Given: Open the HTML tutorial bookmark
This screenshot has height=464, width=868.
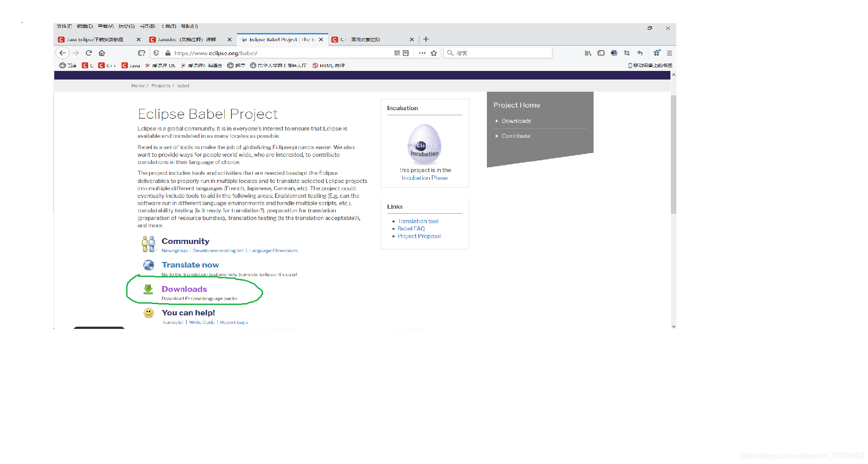Looking at the screenshot, I should pos(329,66).
